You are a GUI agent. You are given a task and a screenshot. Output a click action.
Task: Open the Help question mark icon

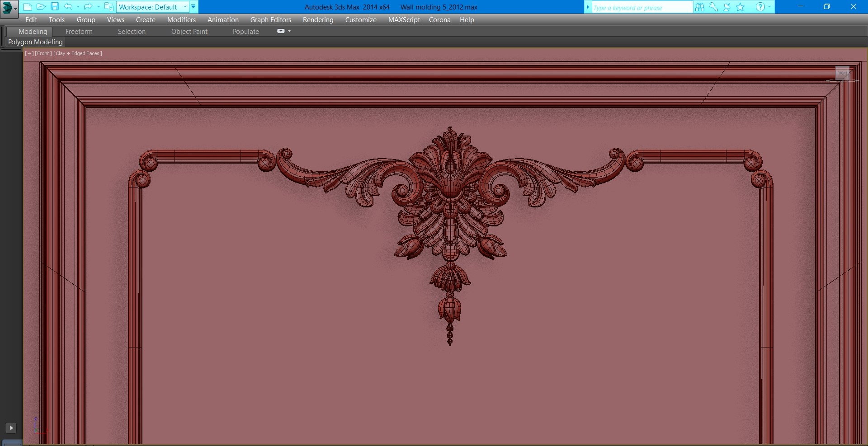coord(760,7)
